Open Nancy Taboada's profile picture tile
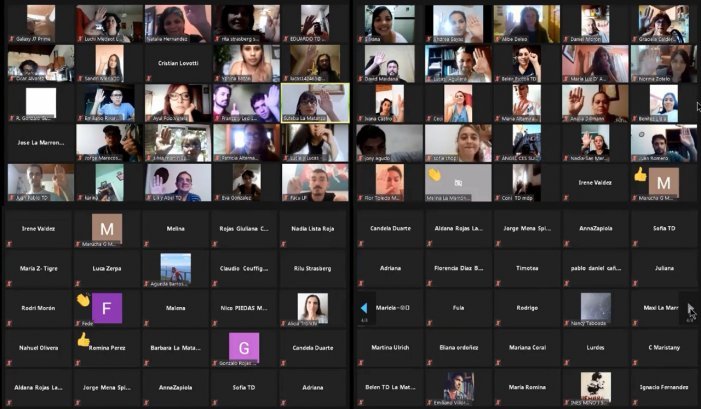 tap(596, 306)
